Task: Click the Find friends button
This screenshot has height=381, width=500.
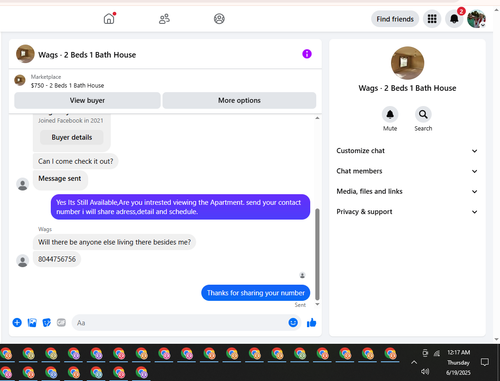Action: click(x=395, y=19)
